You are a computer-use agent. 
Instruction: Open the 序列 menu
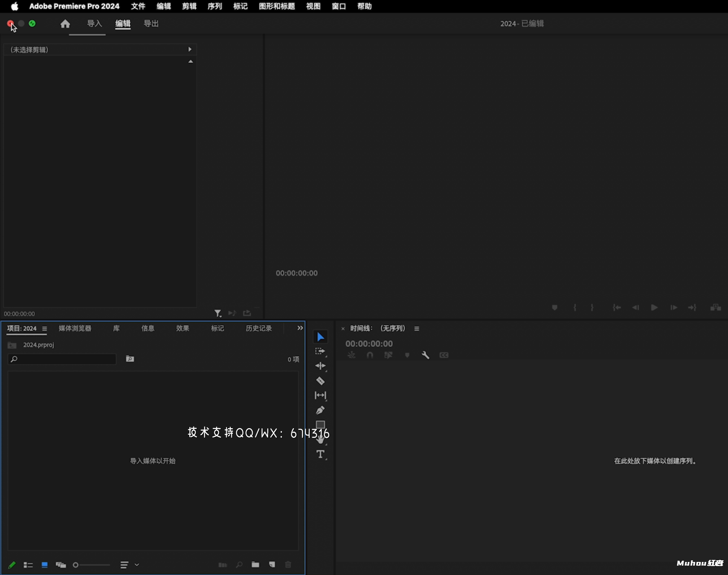[215, 6]
